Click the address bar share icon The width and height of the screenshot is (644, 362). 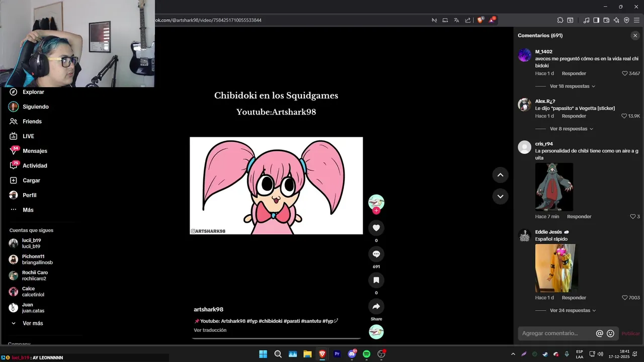point(468,20)
